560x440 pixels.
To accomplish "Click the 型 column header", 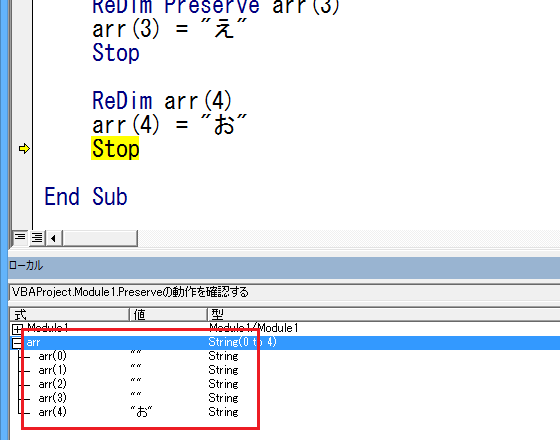I will click(384, 315).
